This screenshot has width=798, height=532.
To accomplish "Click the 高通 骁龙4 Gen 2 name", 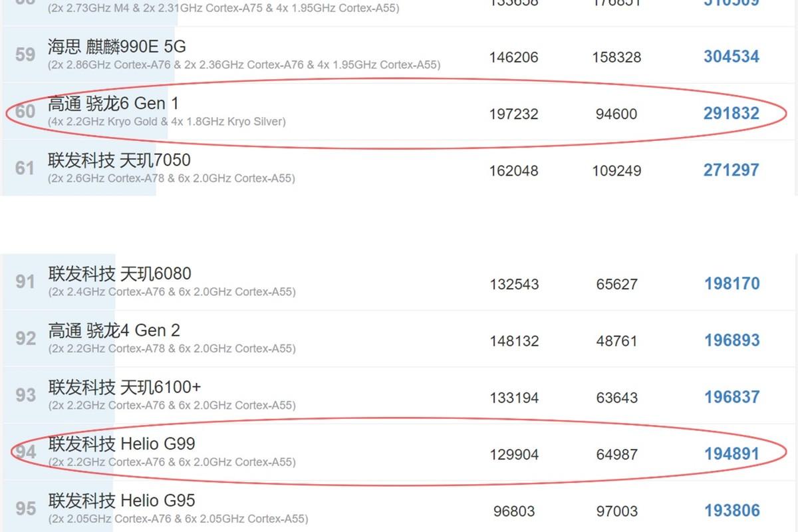I will (114, 331).
